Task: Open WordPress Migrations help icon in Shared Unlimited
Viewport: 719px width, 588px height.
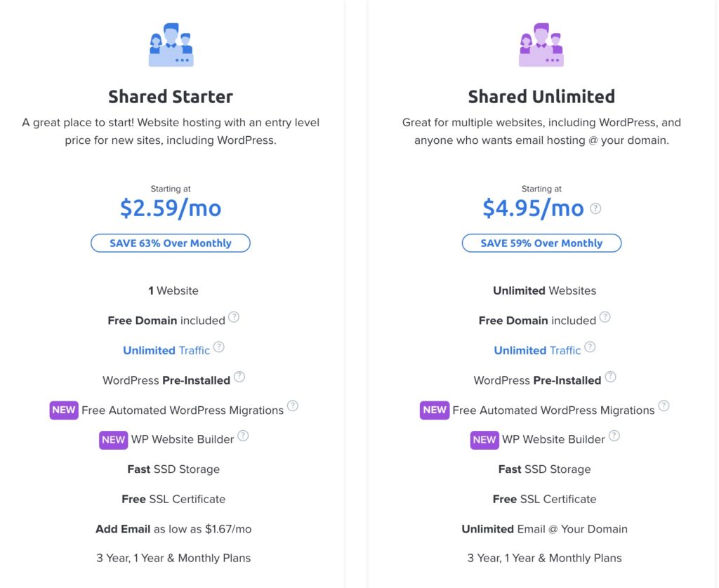Action: [x=664, y=406]
